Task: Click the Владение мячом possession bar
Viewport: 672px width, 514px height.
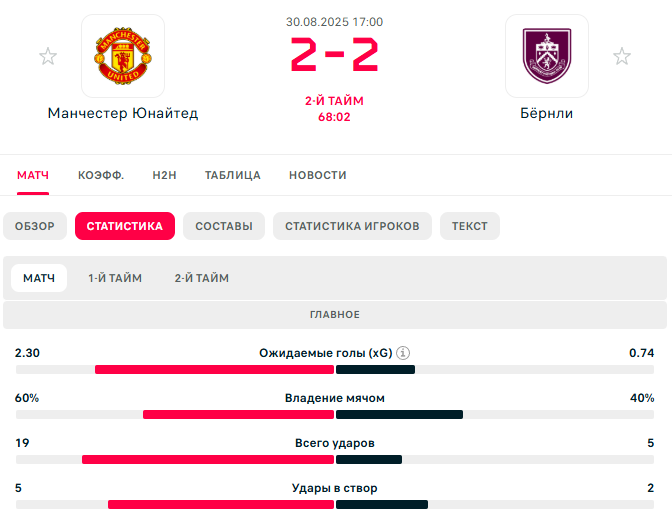Action: (335, 415)
